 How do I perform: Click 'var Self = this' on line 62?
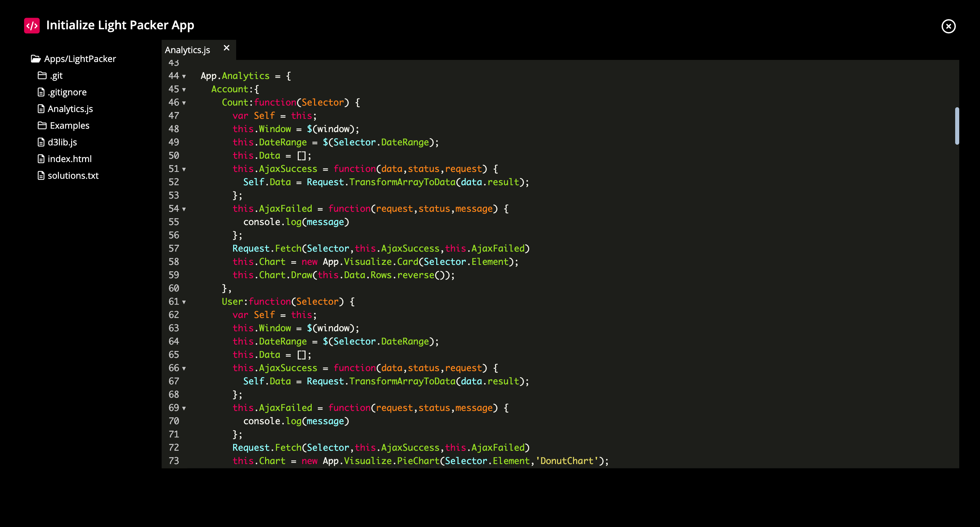[272, 315]
